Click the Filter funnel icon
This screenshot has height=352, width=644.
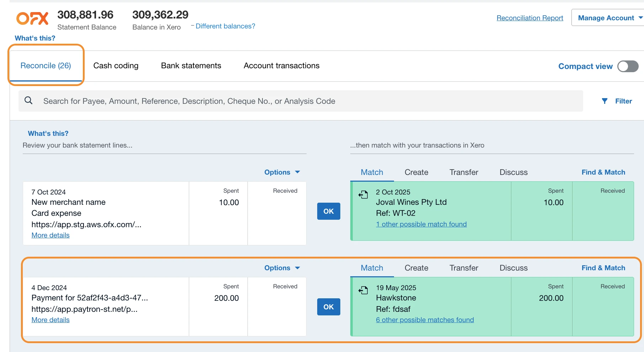coord(605,101)
